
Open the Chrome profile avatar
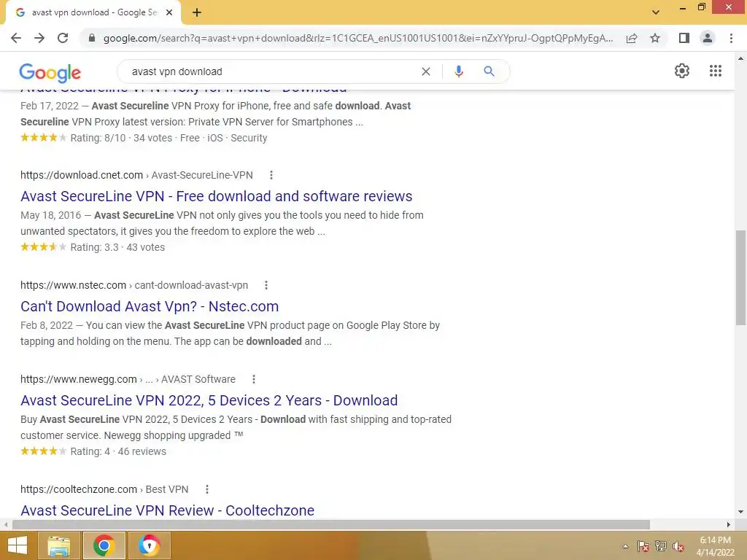click(708, 38)
